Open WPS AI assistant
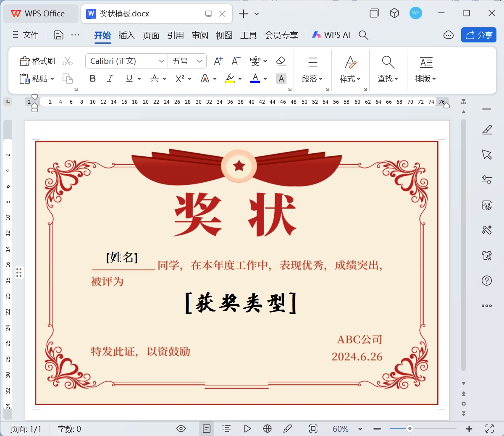 [331, 35]
